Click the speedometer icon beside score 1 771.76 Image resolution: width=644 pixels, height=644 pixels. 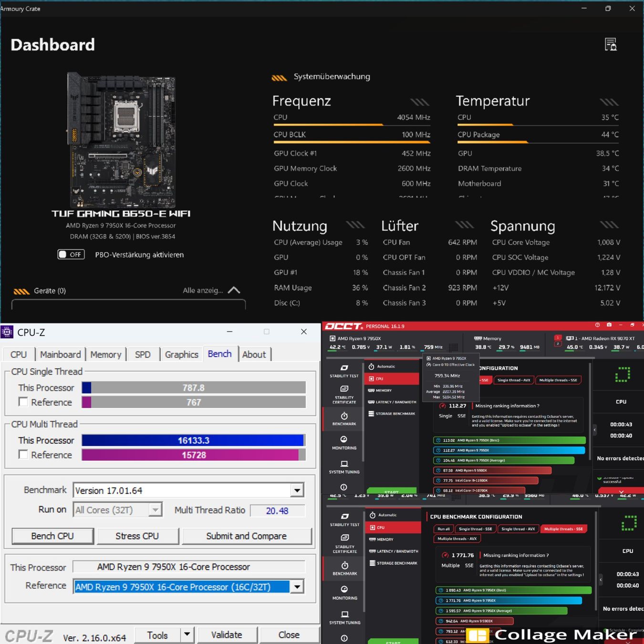tap(445, 555)
